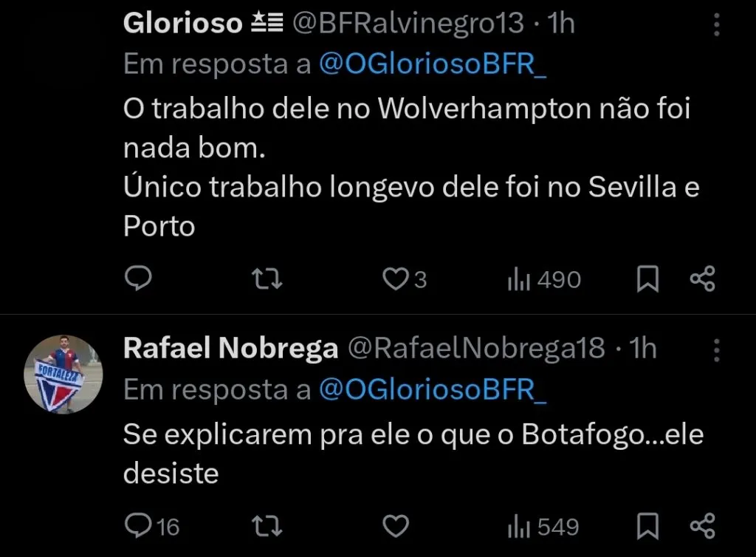Screen dimensions: 756x557
Task: Bookmark Rafael Nobrega's tweet
Action: point(647,526)
